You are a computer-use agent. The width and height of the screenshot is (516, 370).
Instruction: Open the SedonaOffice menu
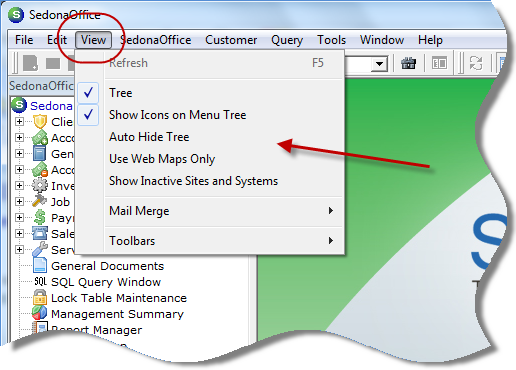tap(156, 40)
